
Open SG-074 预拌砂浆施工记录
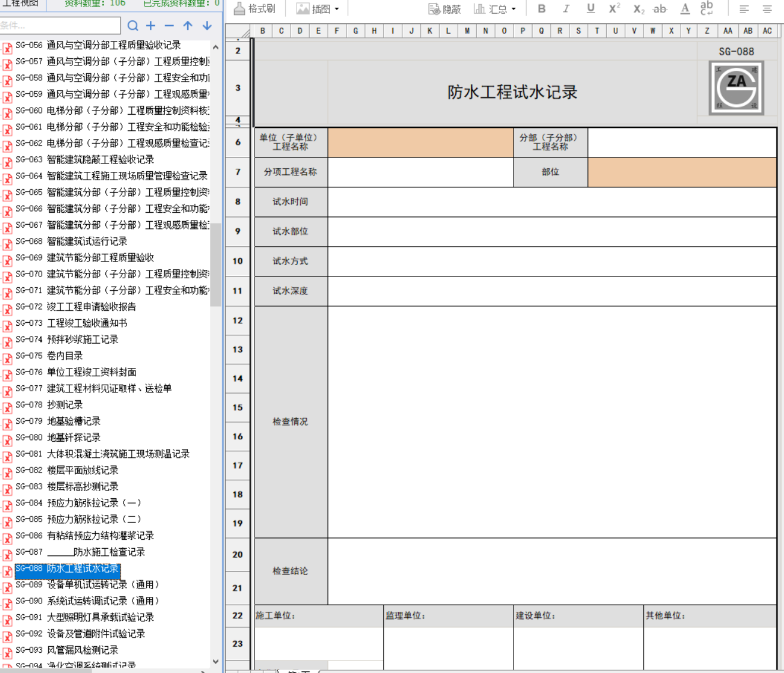(x=67, y=339)
